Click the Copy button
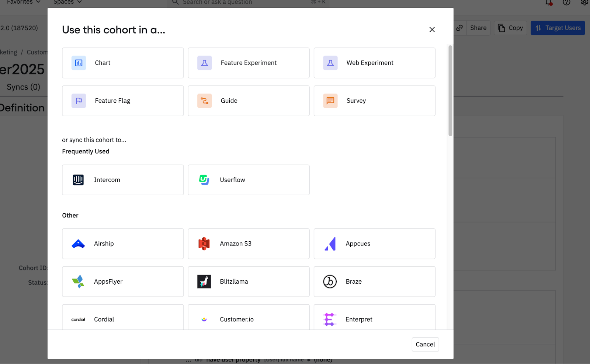This screenshot has width=590, height=364. point(510,28)
